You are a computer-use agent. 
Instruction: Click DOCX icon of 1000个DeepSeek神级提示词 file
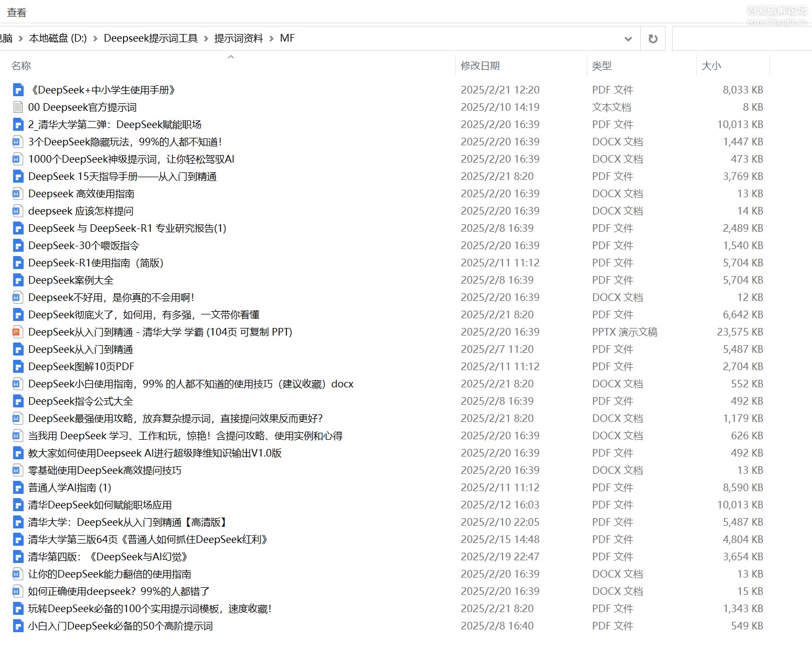[x=18, y=159]
